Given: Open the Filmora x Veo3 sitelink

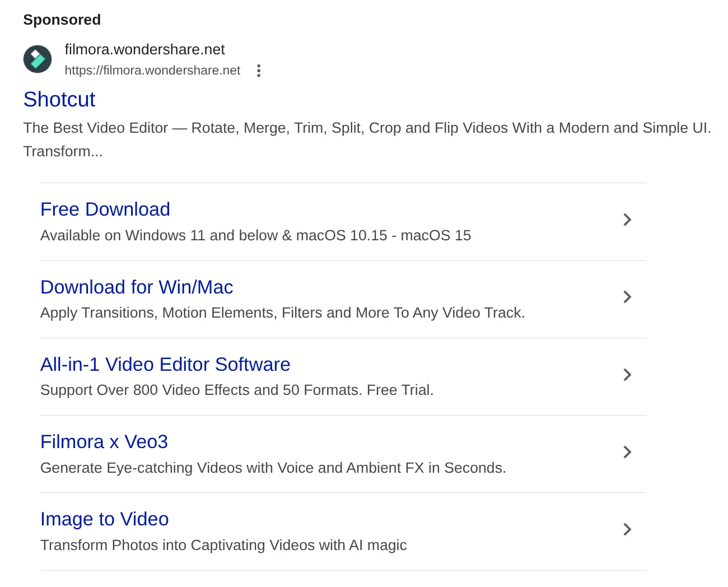Looking at the screenshot, I should coord(104,441).
